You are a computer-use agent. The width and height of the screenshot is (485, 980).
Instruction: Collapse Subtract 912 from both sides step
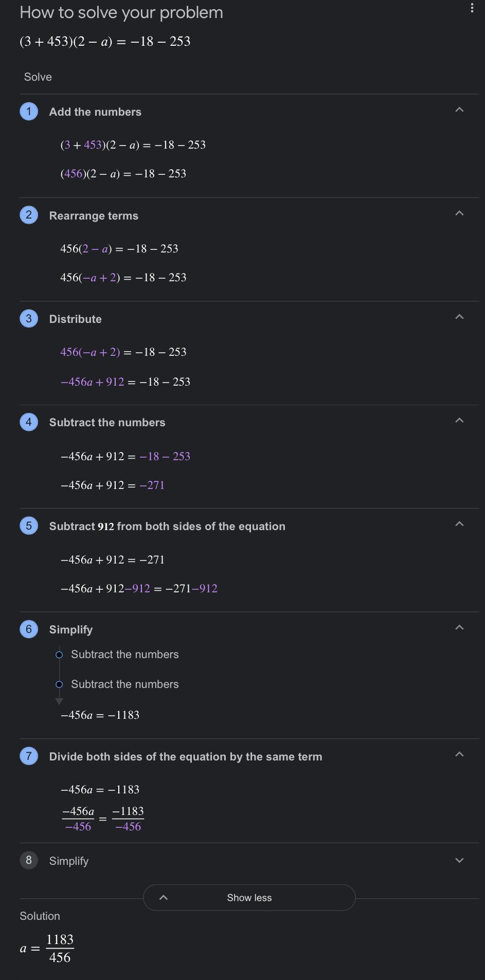[459, 524]
